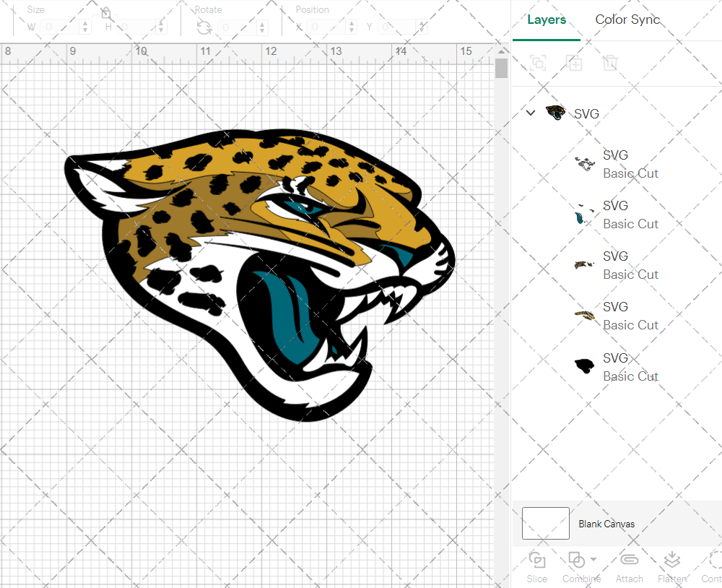The height and width of the screenshot is (588, 722).
Task: Click the Blank Canvas label
Action: click(x=606, y=524)
